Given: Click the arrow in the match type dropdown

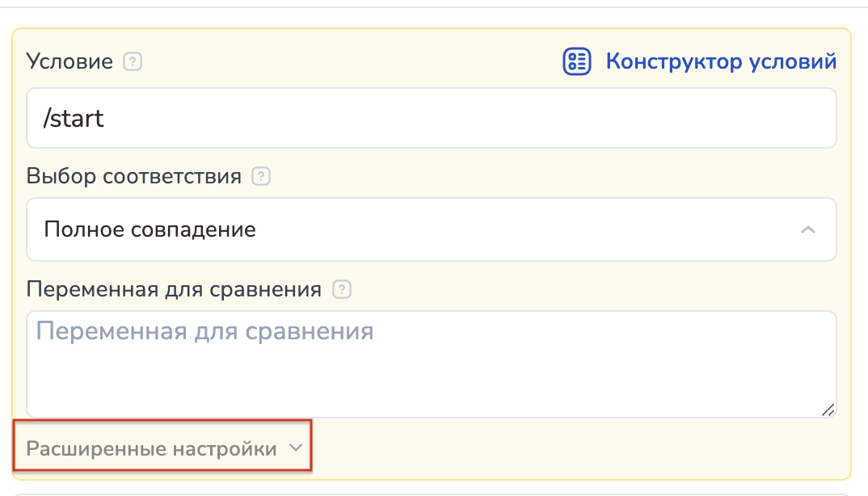Looking at the screenshot, I should pyautogui.click(x=807, y=229).
